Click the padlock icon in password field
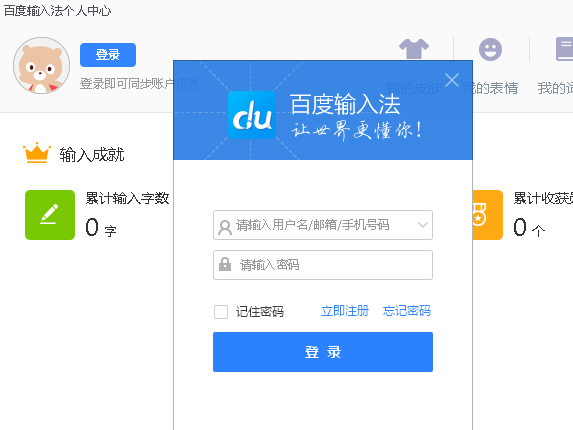 click(x=225, y=264)
